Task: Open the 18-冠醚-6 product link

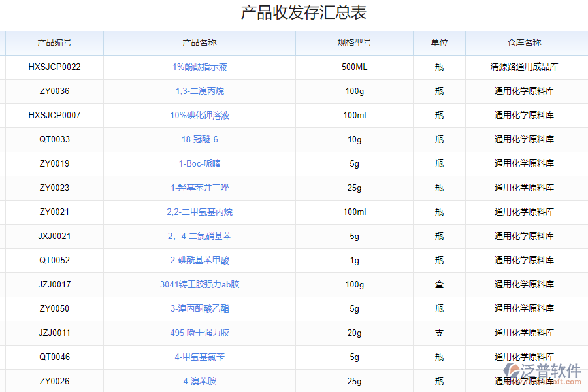Action: [x=202, y=139]
